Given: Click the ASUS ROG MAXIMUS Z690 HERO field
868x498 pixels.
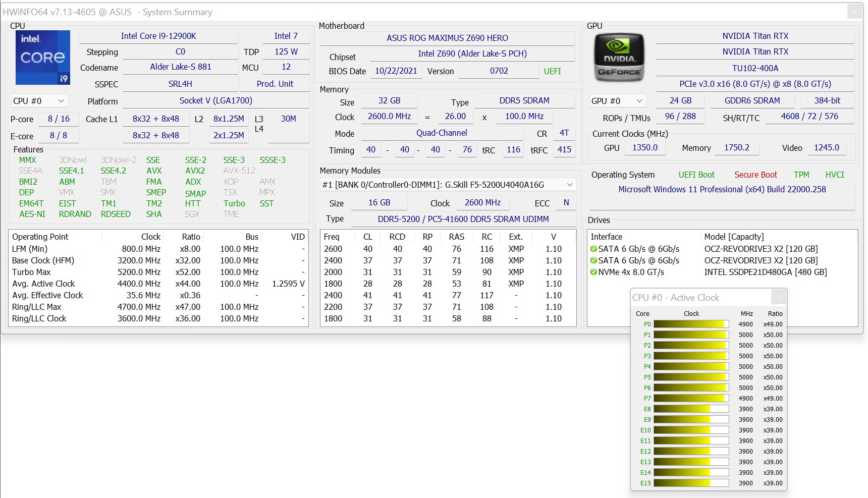Looking at the screenshot, I should [448, 38].
